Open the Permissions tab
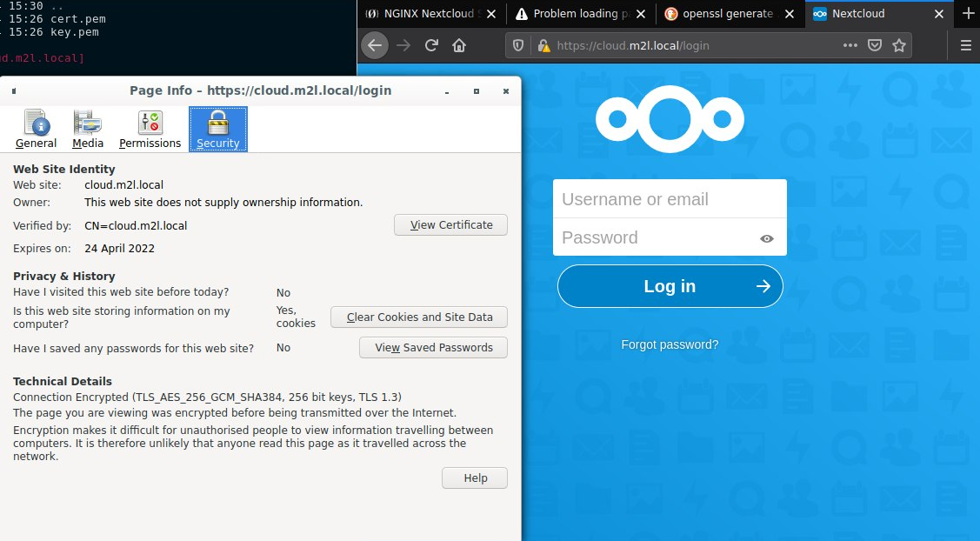Screen dimensions: 980x541 (x=150, y=130)
